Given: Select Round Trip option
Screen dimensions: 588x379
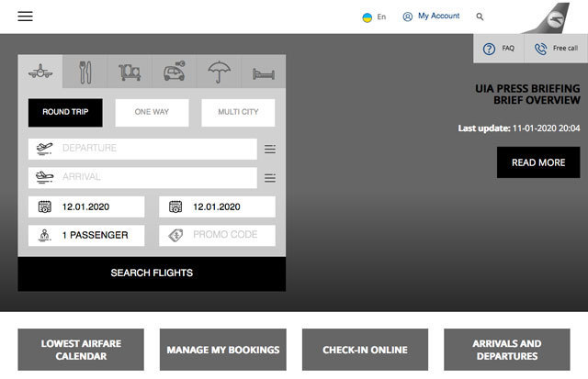Looking at the screenshot, I should coord(65,113).
